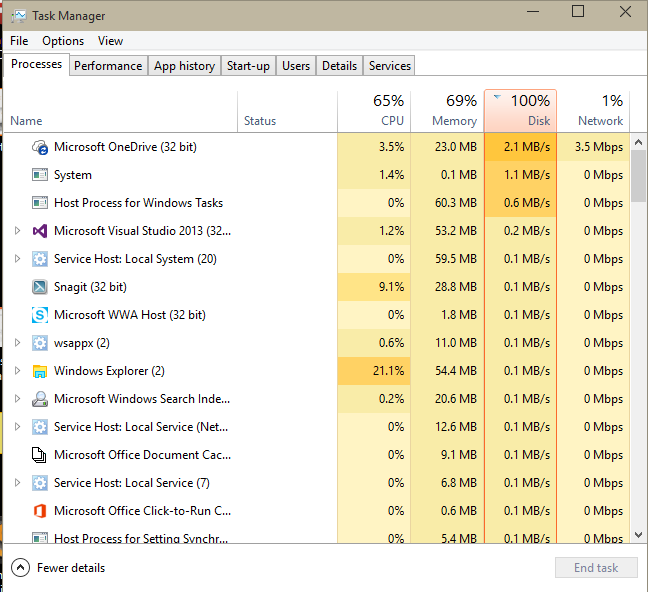Click the Task Manager title bar icon
The width and height of the screenshot is (648, 592).
tap(18, 16)
